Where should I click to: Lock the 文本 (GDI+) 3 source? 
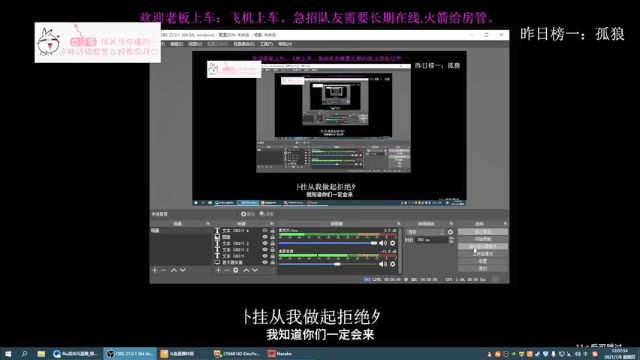pos(273,243)
